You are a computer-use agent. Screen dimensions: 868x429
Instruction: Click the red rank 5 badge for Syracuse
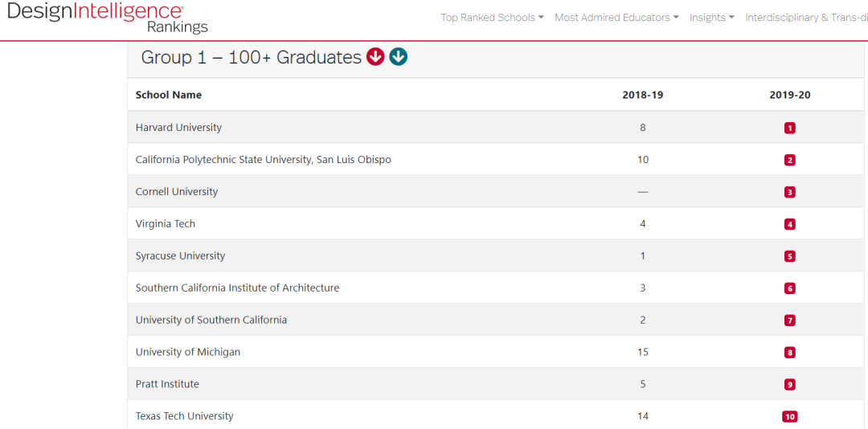(790, 256)
